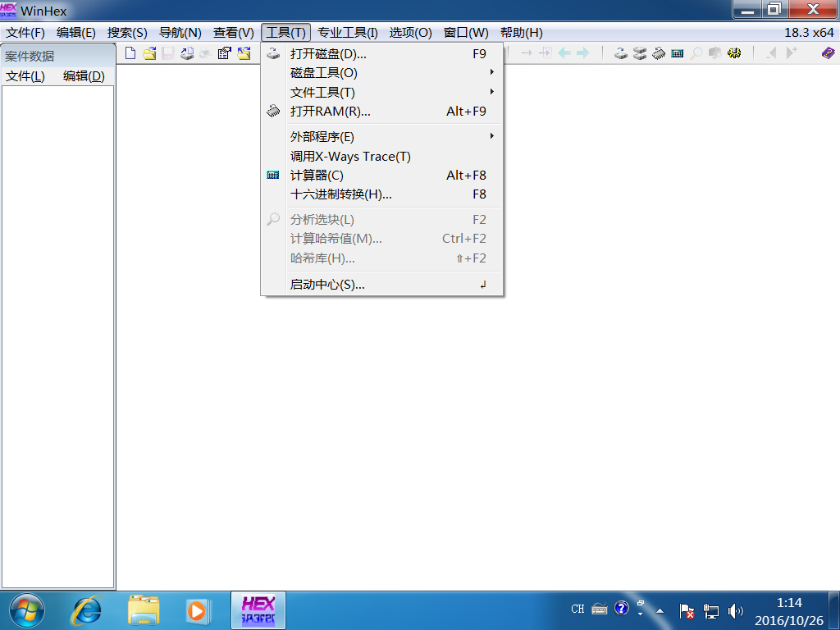Click the RAM chip icon beside 打开RAM entry

[273, 111]
